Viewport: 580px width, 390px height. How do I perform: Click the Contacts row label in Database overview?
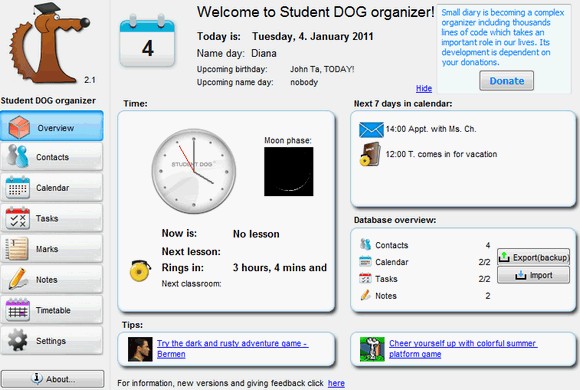pyautogui.click(x=392, y=245)
